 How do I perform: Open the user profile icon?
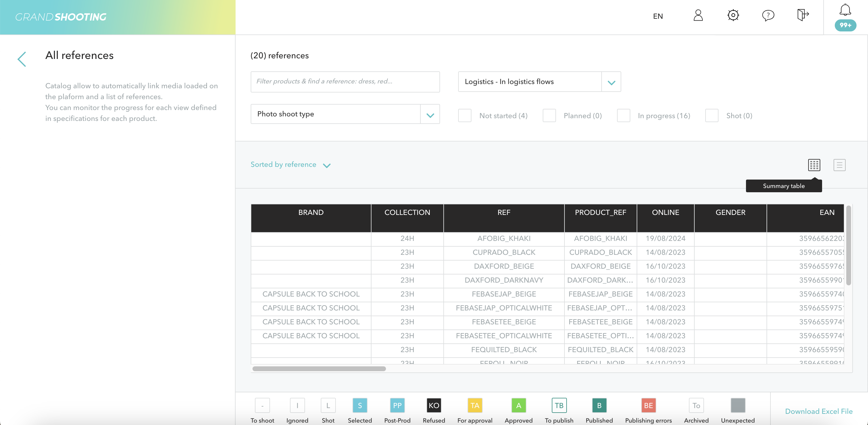(x=698, y=15)
